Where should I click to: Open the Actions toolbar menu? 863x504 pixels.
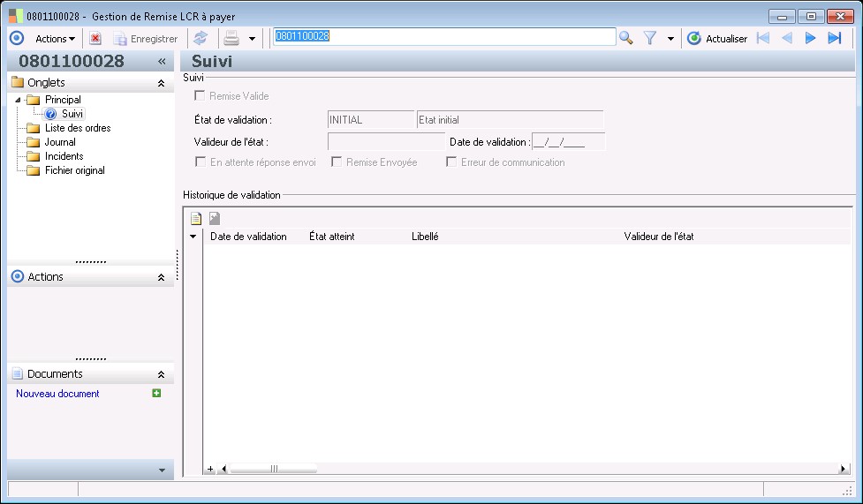[55, 39]
